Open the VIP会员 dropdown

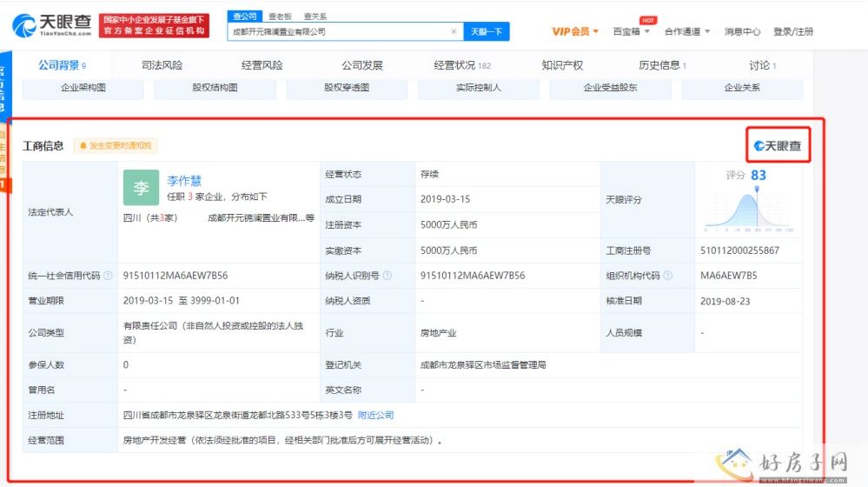[x=575, y=31]
